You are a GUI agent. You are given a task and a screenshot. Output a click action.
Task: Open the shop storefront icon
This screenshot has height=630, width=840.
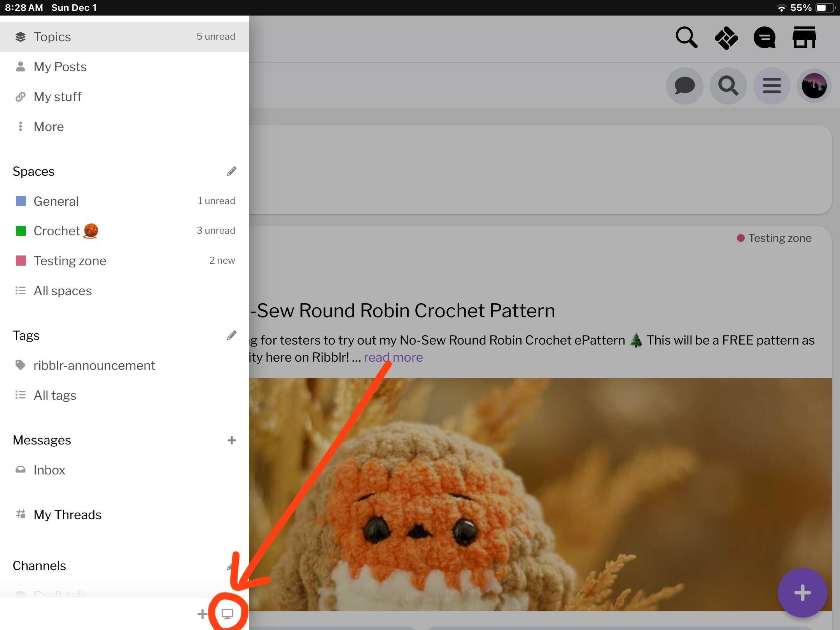(804, 37)
